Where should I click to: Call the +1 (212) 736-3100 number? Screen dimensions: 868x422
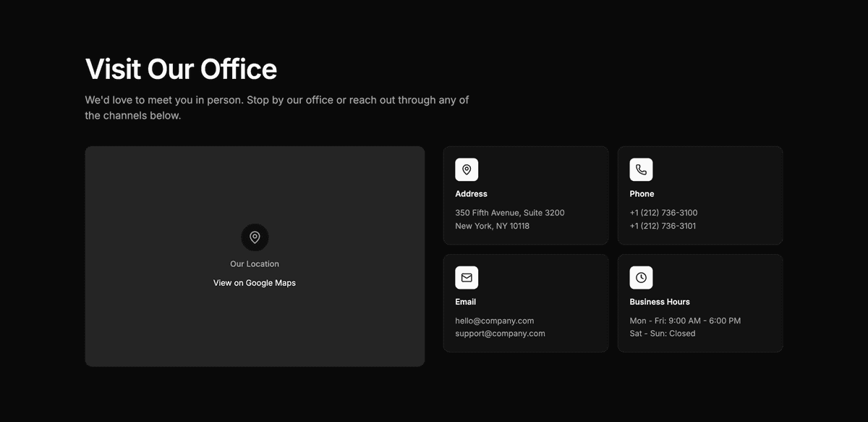[x=663, y=213]
